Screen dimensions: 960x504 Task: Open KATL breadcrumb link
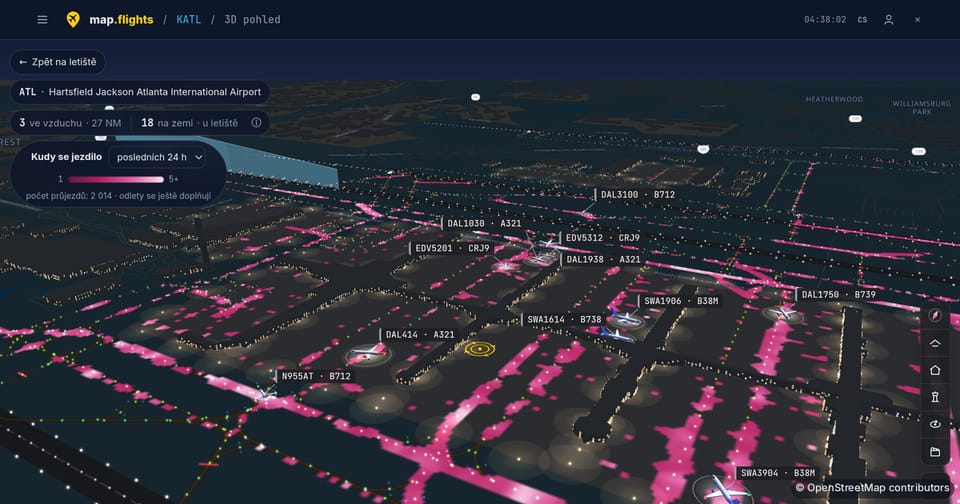tap(189, 20)
